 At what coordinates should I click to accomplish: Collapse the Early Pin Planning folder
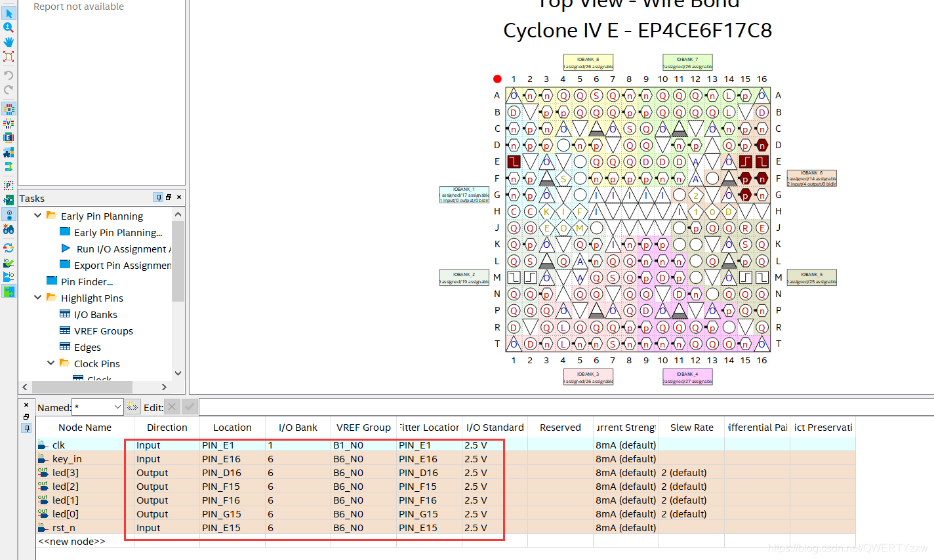click(x=38, y=216)
